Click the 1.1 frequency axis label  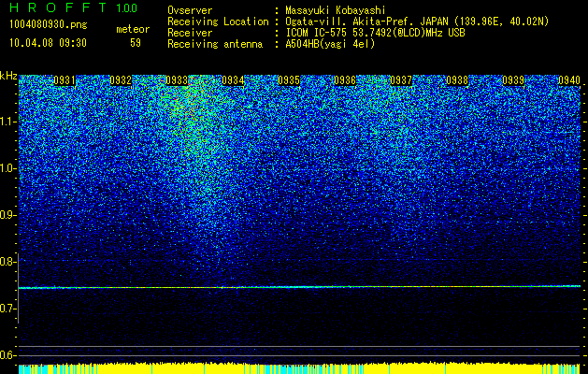(7, 122)
